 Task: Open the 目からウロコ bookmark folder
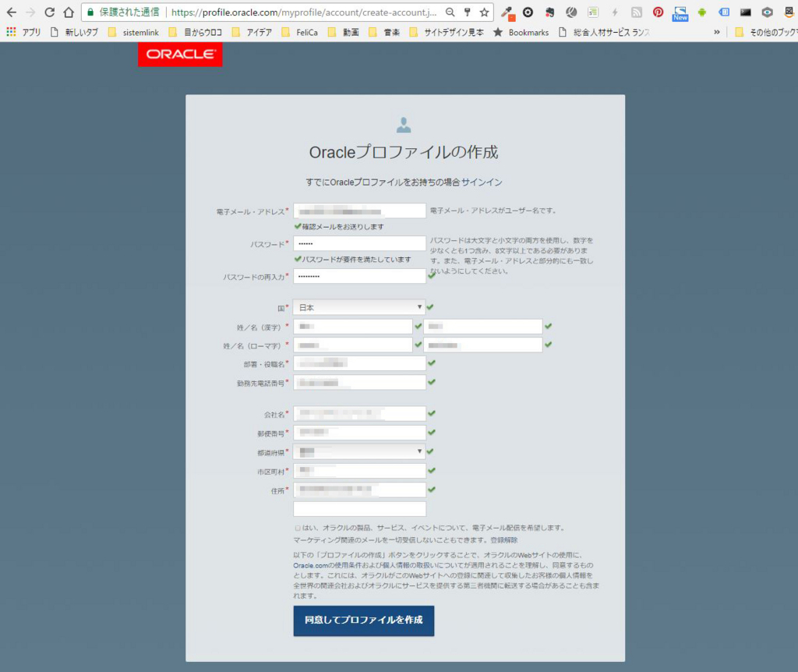[x=196, y=32]
